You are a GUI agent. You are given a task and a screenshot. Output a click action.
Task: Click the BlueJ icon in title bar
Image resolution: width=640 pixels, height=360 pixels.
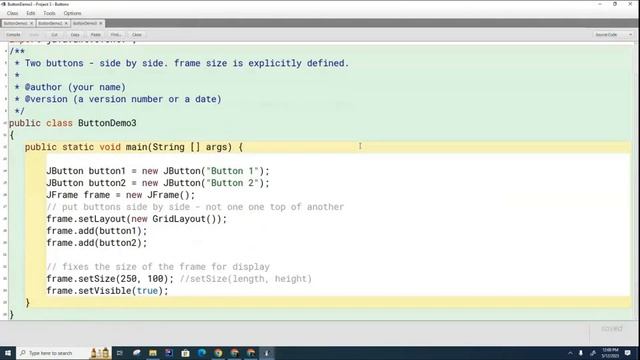pos(3,4)
